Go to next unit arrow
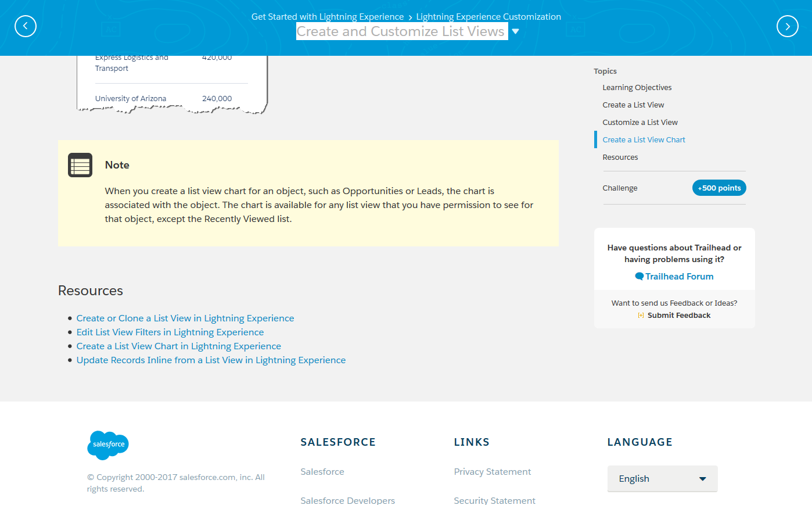The height and width of the screenshot is (505, 812). 788,26
